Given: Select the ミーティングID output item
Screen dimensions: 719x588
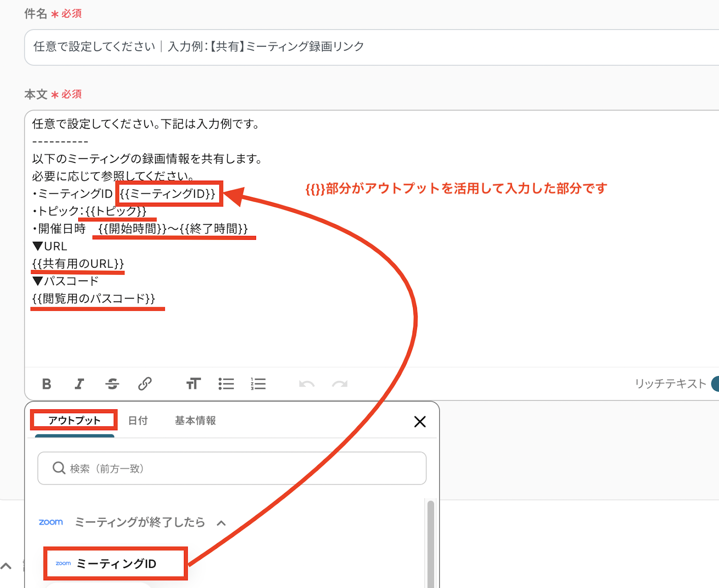Looking at the screenshot, I should point(116,564).
